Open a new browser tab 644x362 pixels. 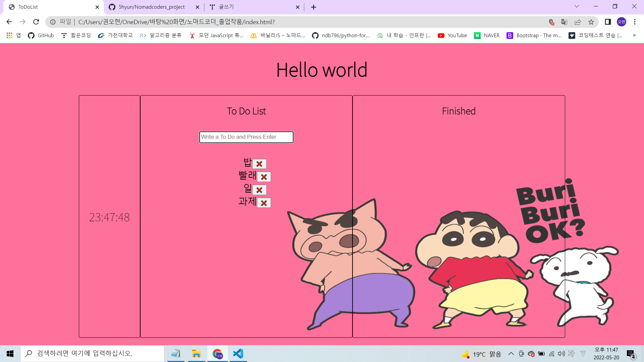[314, 7]
